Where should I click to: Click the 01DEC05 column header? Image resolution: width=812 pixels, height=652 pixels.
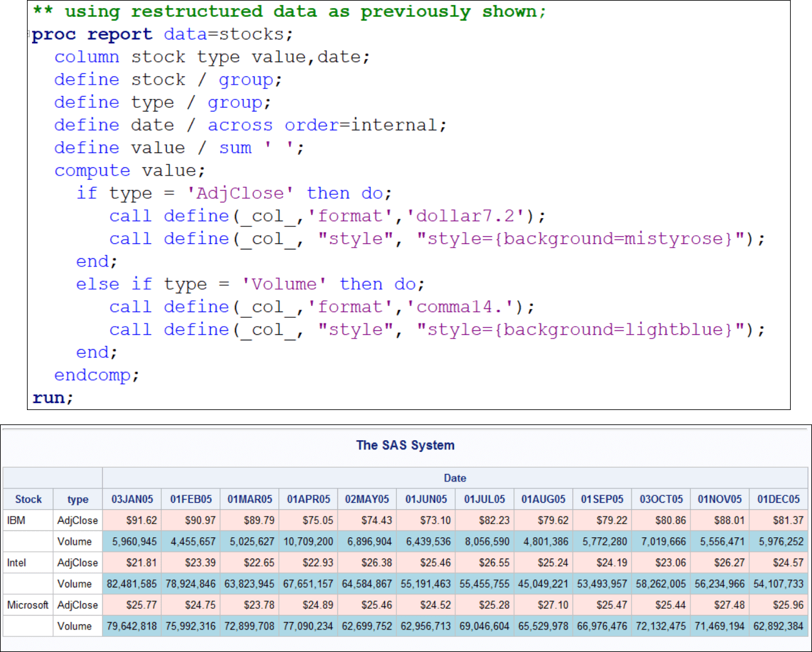[778, 499]
